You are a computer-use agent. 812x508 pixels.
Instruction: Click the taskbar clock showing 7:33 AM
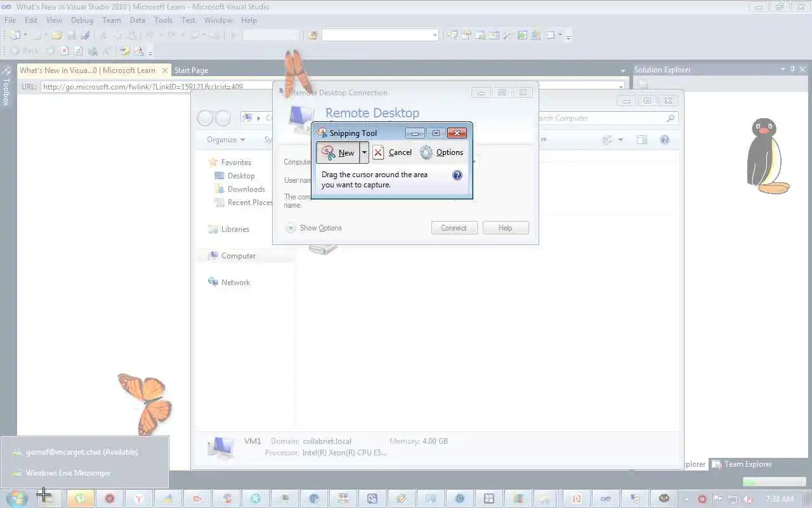[x=780, y=499]
